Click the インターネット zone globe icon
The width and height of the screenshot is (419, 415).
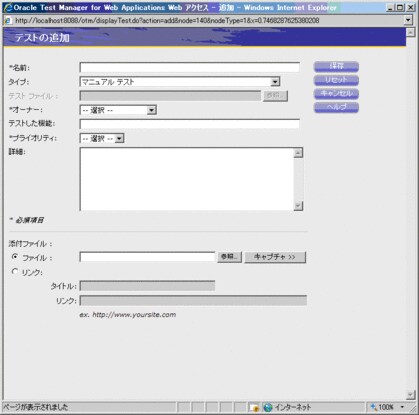(268, 407)
